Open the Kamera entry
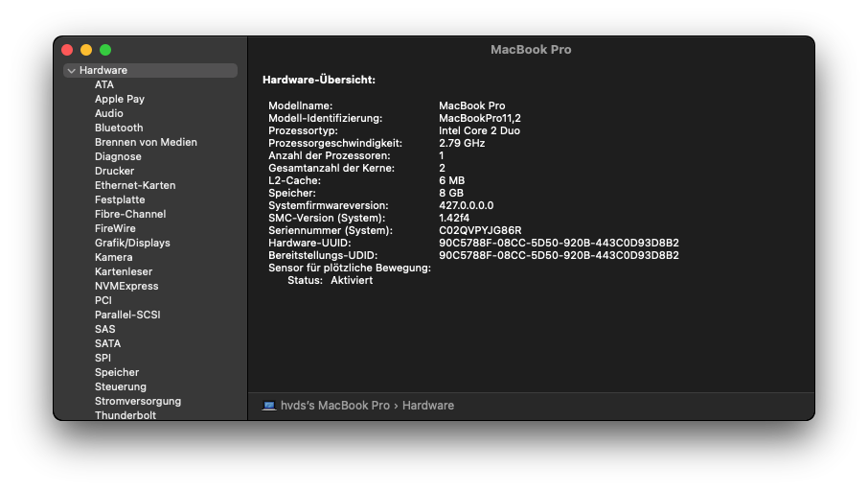The height and width of the screenshot is (491, 868). pyautogui.click(x=113, y=258)
